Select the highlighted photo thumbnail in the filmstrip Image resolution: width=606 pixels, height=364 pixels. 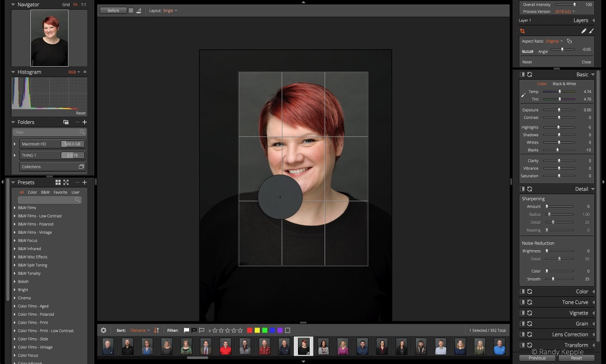point(303,345)
